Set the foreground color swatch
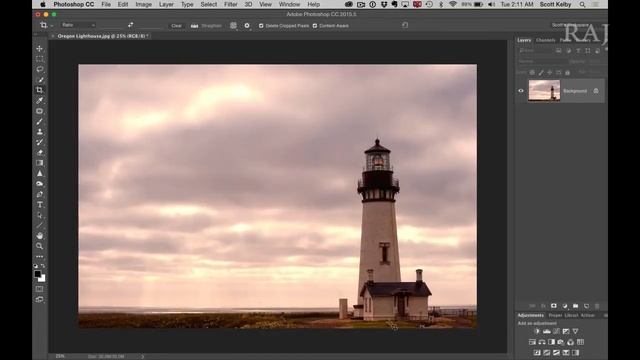Screen dimensions: 640x360 click(x=38, y=274)
